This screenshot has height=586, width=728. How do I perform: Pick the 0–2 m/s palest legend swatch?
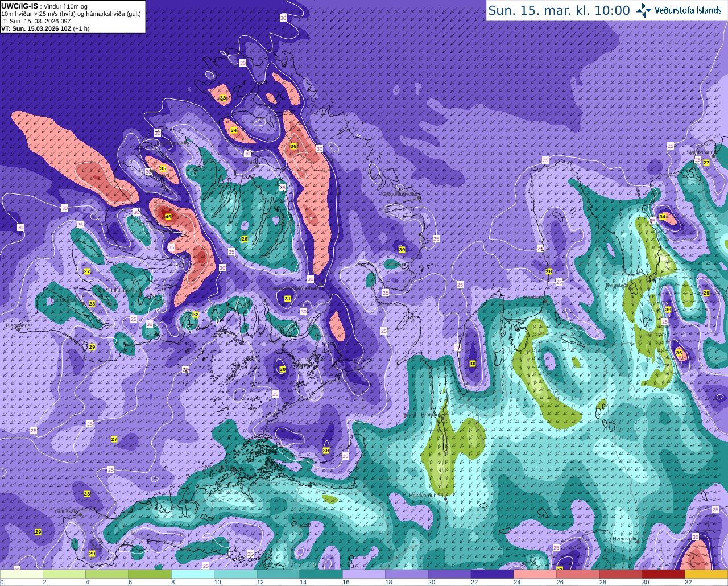(22, 573)
